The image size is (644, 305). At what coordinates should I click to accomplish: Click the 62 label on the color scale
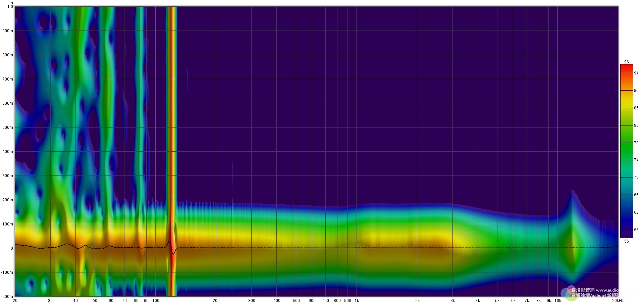636,212
